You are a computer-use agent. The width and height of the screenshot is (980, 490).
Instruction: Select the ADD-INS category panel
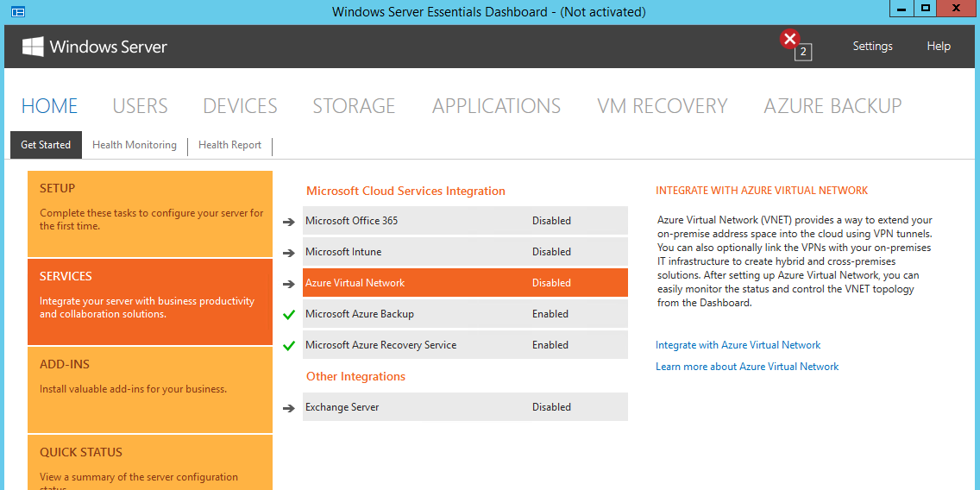coord(150,389)
